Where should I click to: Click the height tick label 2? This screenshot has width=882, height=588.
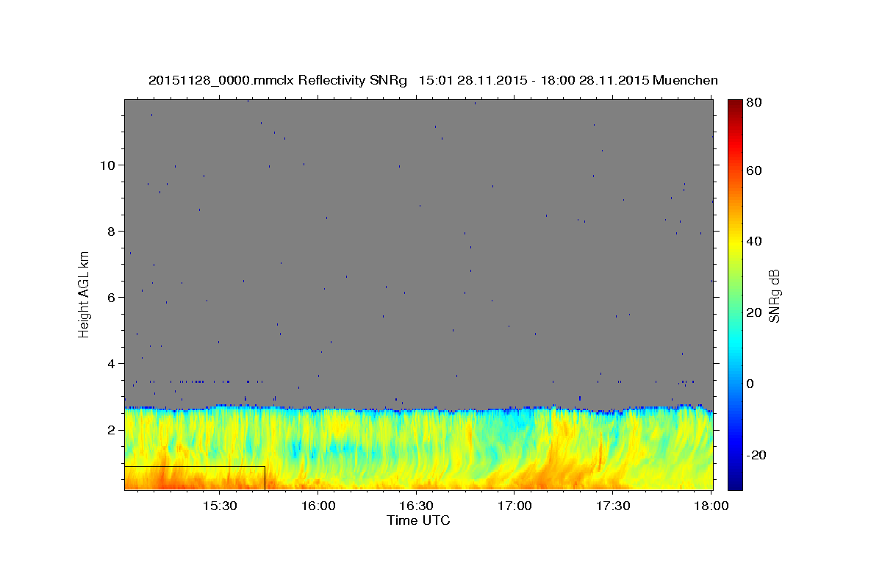pos(112,429)
